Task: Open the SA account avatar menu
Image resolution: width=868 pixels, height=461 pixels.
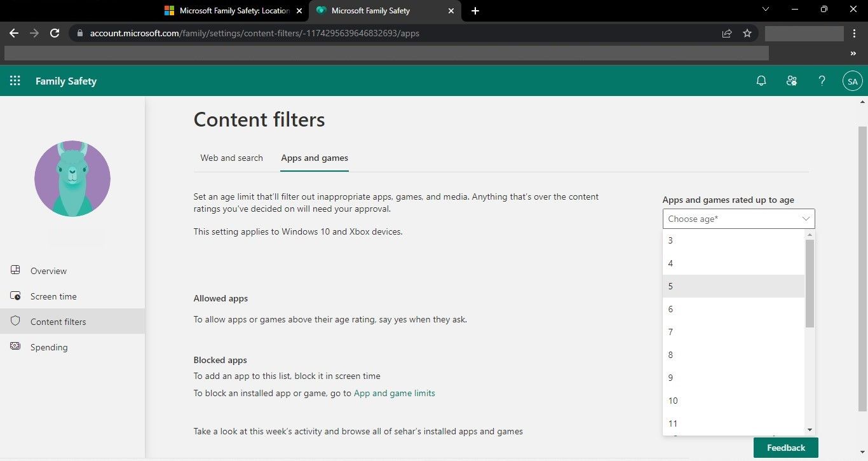Action: pos(852,81)
